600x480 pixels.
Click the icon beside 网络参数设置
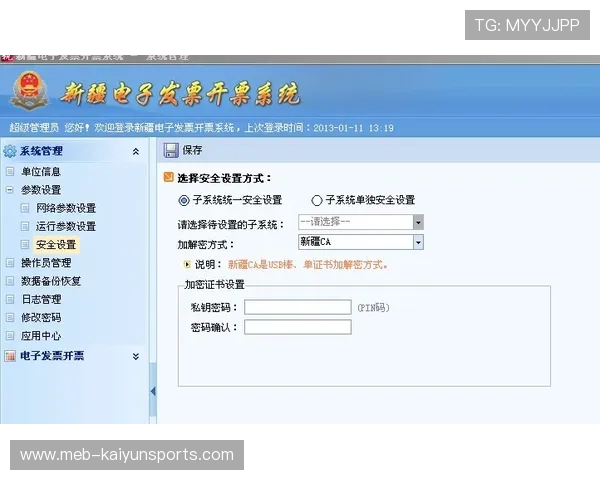tap(25, 208)
